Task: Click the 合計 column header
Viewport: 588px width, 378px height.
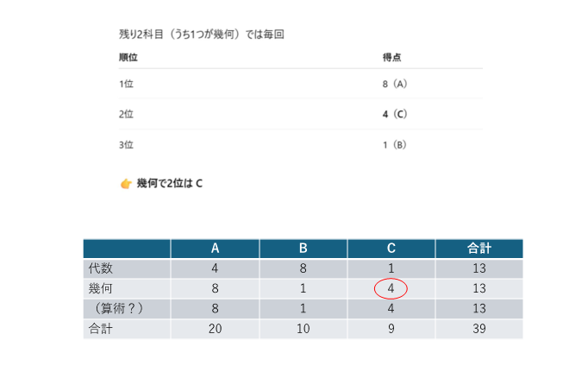Action: [479, 249]
